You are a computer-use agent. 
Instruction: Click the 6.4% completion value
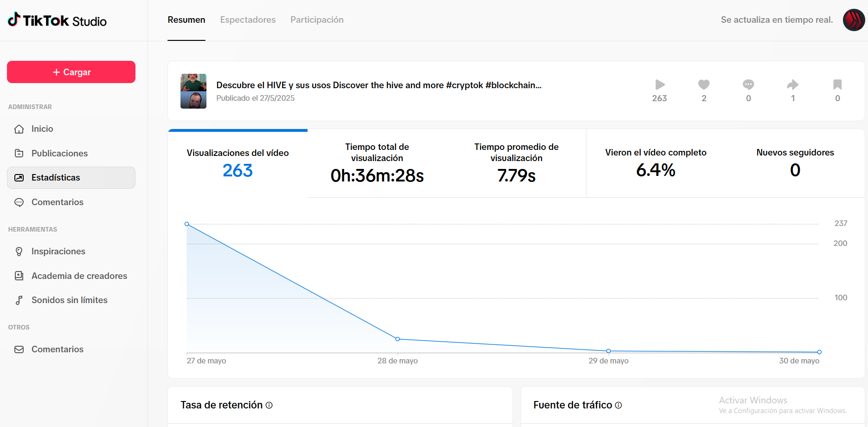(x=656, y=170)
